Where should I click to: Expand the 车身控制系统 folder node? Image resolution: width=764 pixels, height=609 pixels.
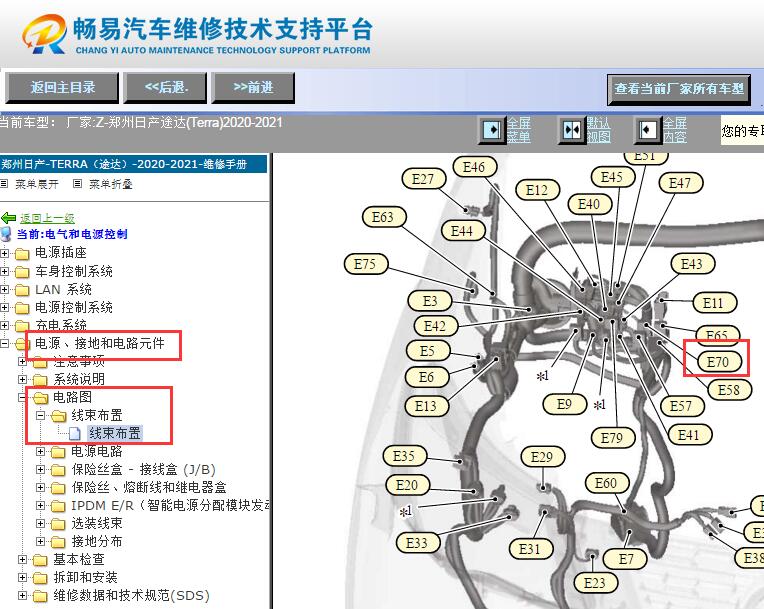4,271
